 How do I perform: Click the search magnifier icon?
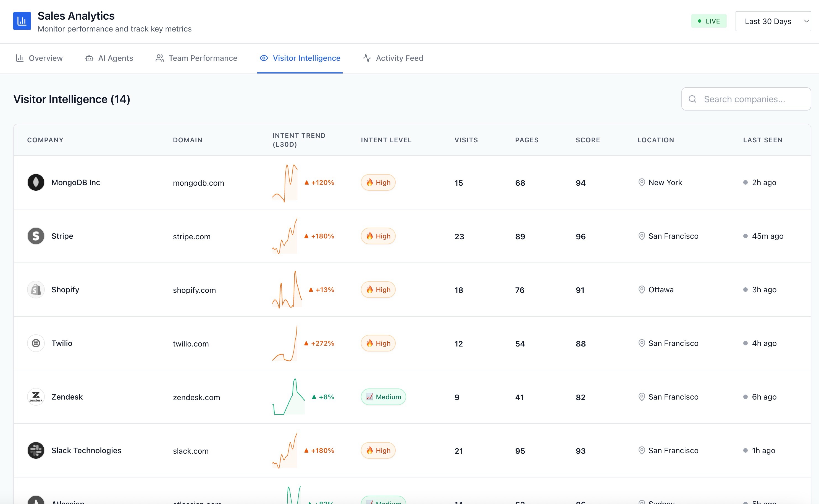692,99
